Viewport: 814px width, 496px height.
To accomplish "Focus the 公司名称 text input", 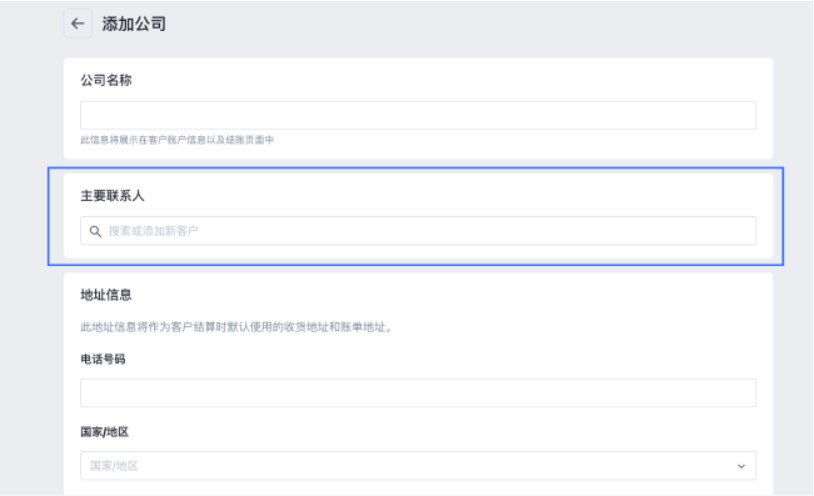I will pyautogui.click(x=418, y=115).
